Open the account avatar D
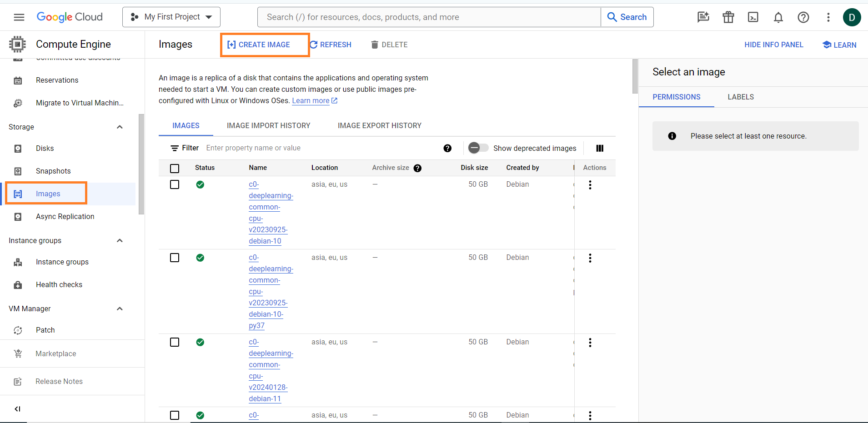This screenshot has height=423, width=868. [852, 17]
